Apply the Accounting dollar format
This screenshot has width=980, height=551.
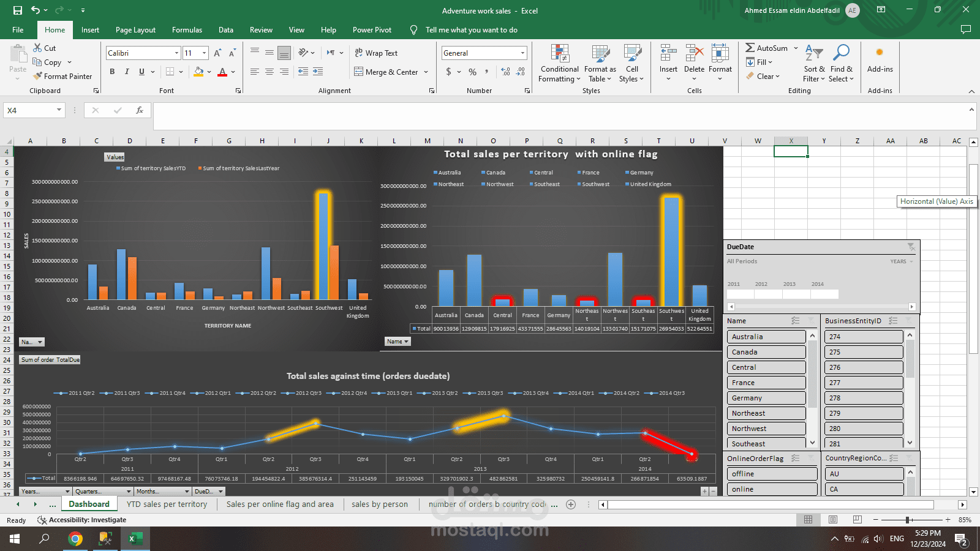click(x=449, y=72)
